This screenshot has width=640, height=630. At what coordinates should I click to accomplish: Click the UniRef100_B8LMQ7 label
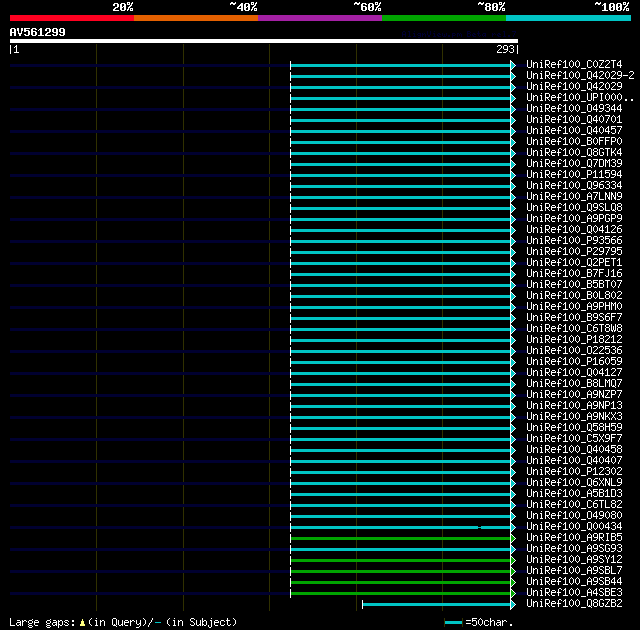coord(574,384)
